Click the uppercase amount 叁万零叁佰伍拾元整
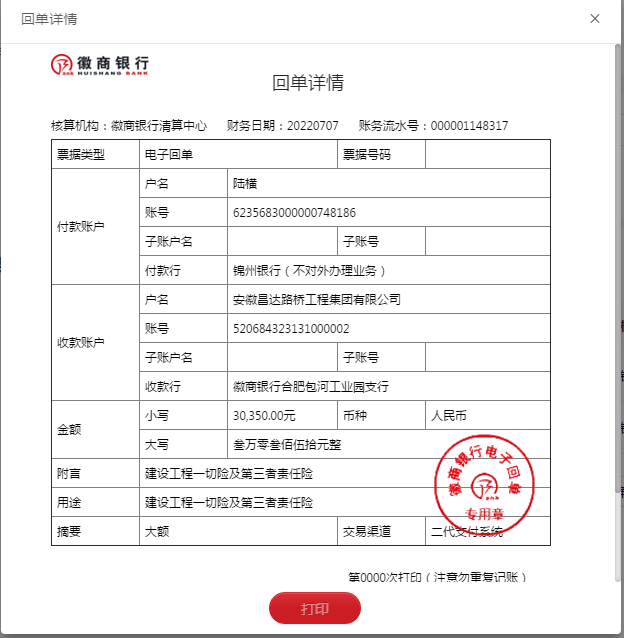624x638 pixels. point(287,445)
